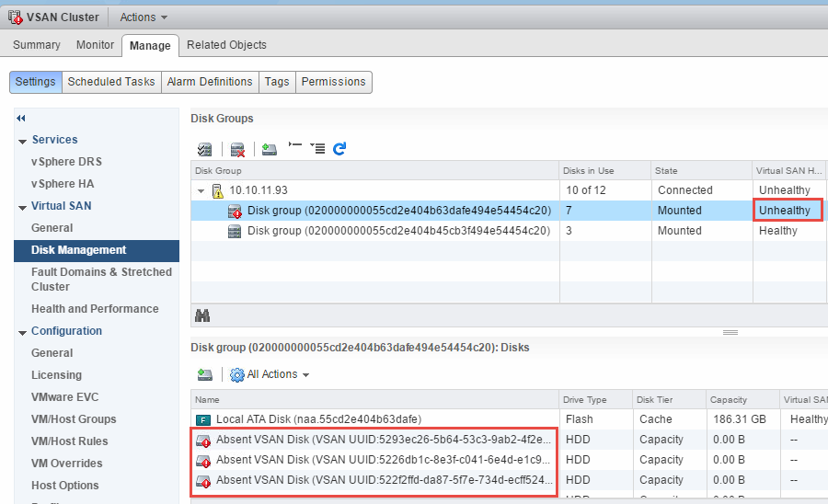
Task: Click host warning icon for 10.10.11.93
Action: point(217,190)
